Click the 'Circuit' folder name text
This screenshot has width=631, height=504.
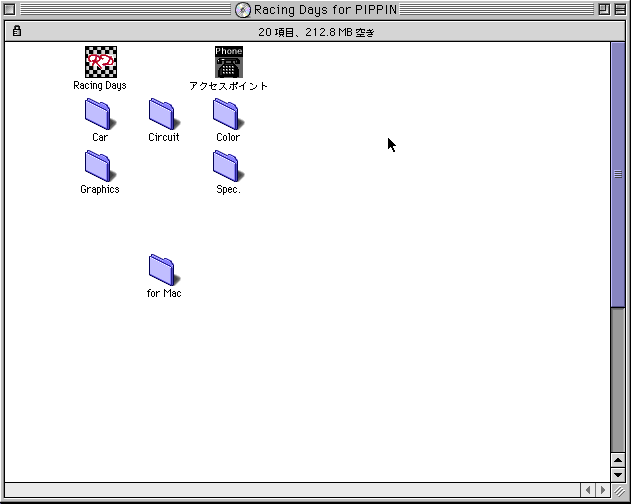pos(164,137)
